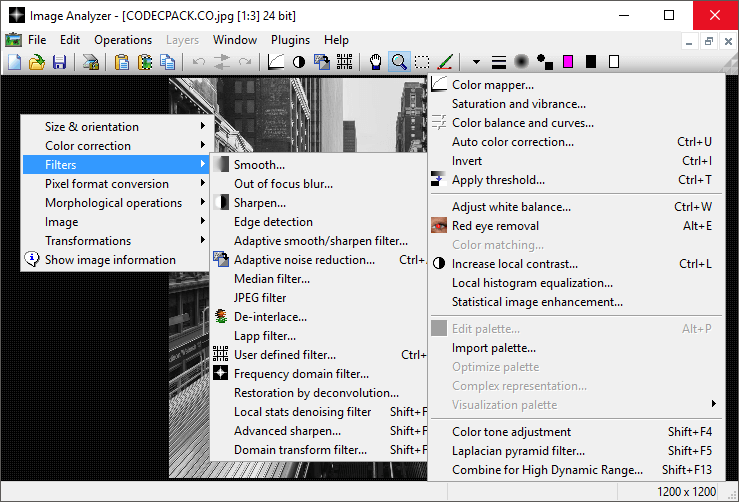Click the Save floppy disk icon

pyautogui.click(x=59, y=62)
